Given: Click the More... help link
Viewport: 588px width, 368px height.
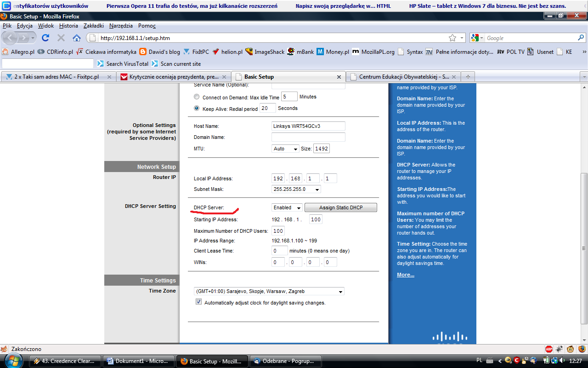Looking at the screenshot, I should click(x=406, y=275).
